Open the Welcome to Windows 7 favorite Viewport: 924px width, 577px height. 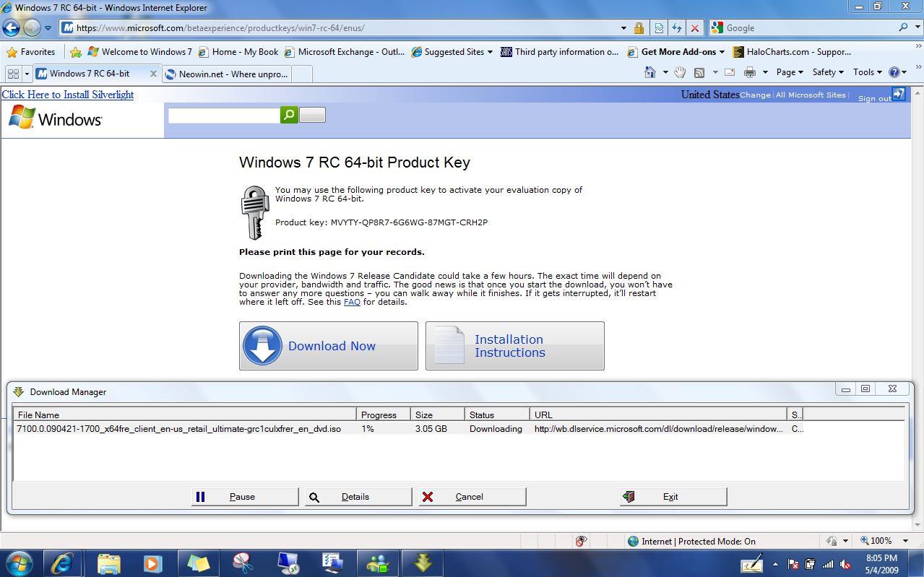139,52
